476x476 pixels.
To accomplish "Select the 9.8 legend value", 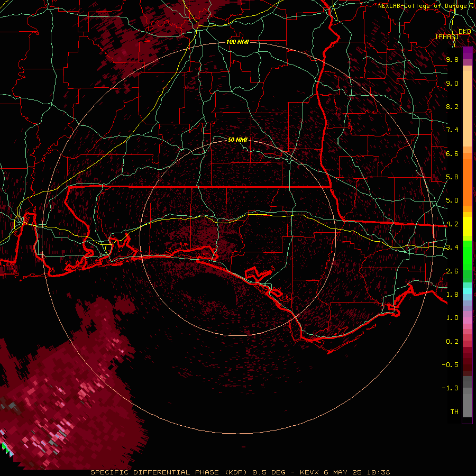I will tap(452, 59).
